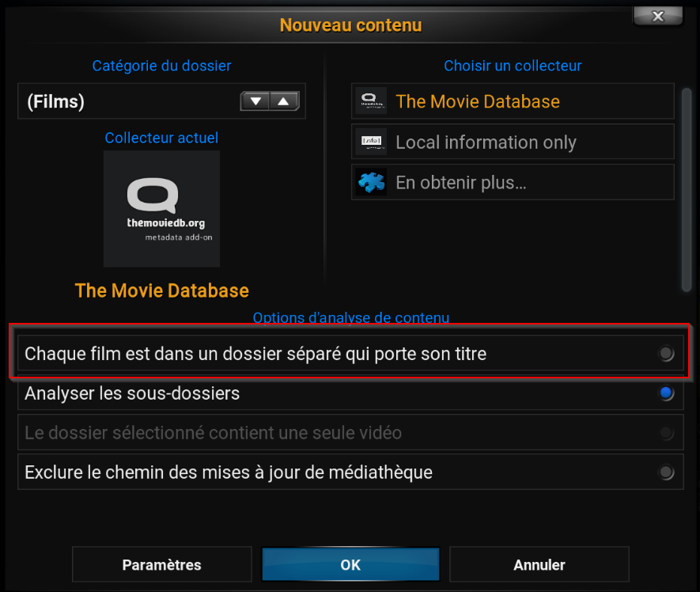Open the (Films) folder category selector
This screenshot has width=700, height=592.
[161, 101]
